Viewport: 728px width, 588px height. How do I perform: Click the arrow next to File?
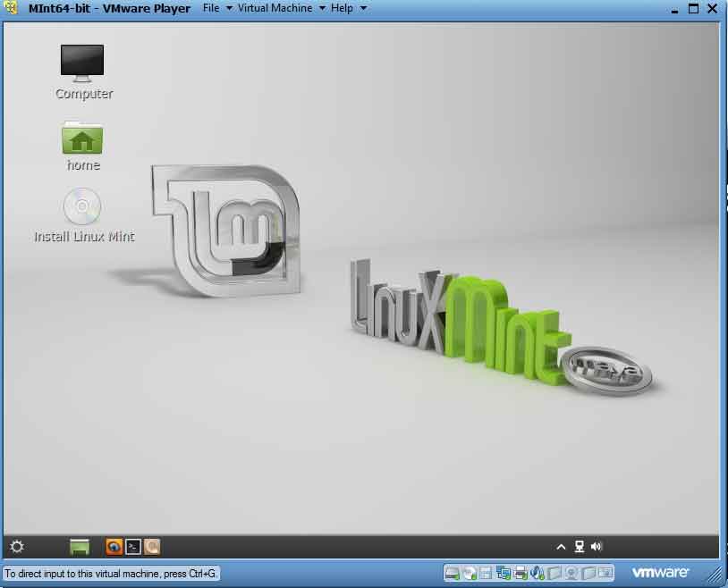click(229, 8)
